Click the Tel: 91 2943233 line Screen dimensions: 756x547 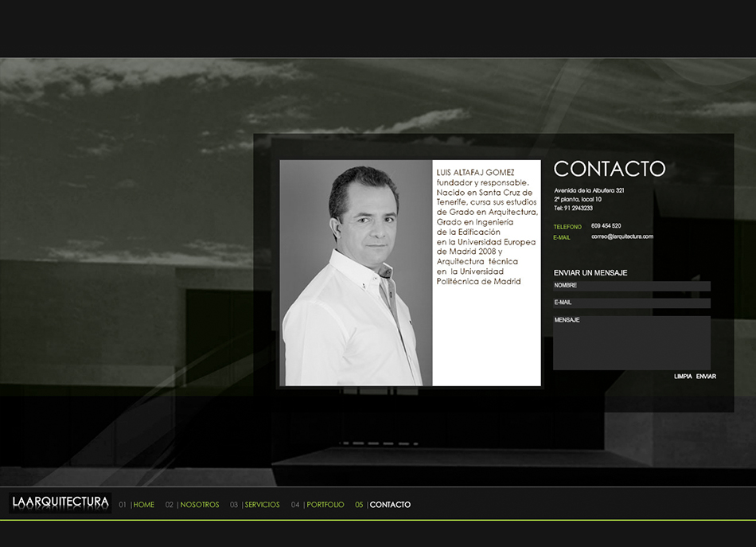click(x=573, y=208)
